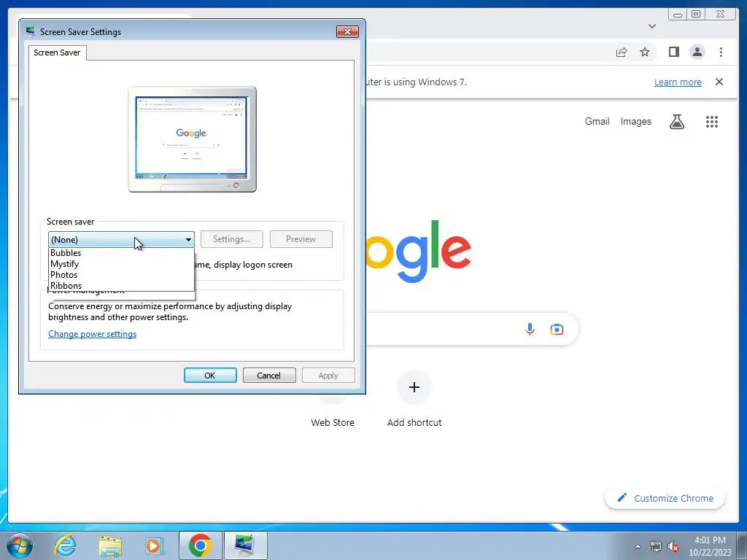The image size is (747, 560).
Task: Open the Windows Start button
Action: [x=19, y=545]
